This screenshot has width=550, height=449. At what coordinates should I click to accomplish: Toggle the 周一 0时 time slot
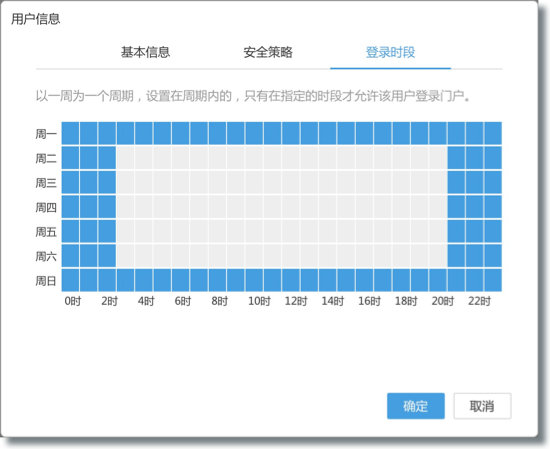pyautogui.click(x=71, y=133)
